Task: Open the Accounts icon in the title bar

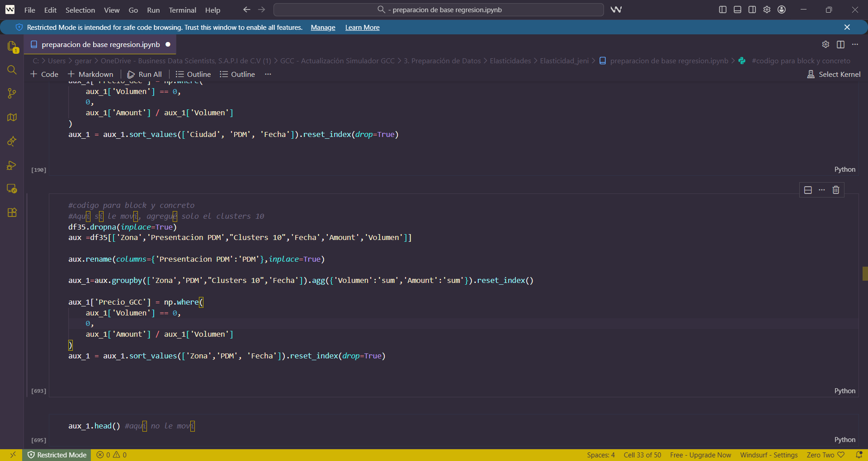Action: [782, 9]
